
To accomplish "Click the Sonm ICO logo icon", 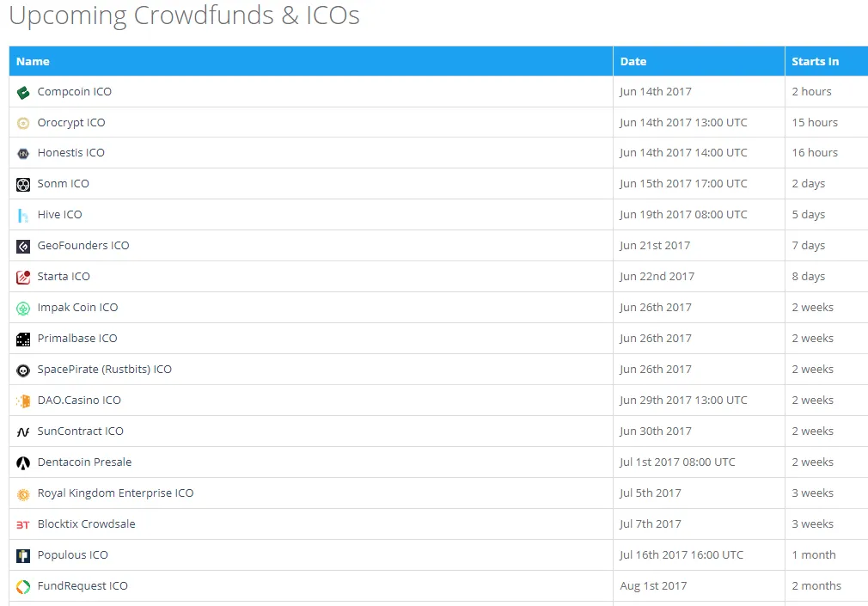I will [23, 185].
